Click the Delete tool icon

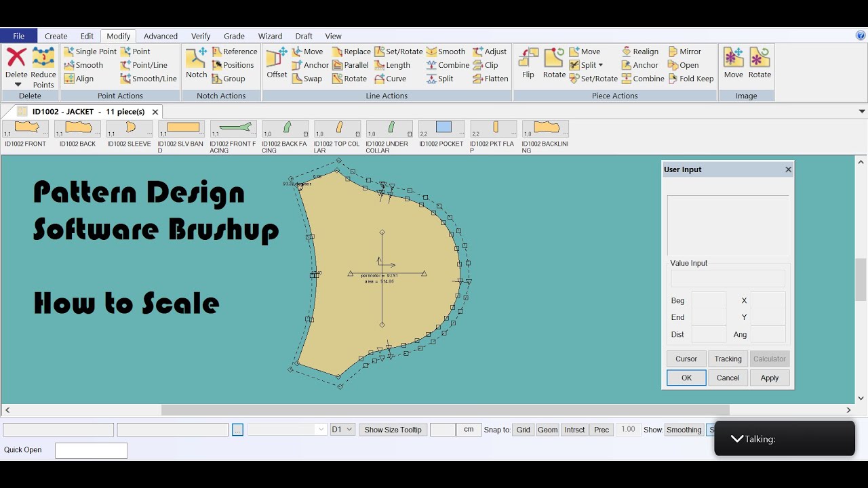[16, 58]
